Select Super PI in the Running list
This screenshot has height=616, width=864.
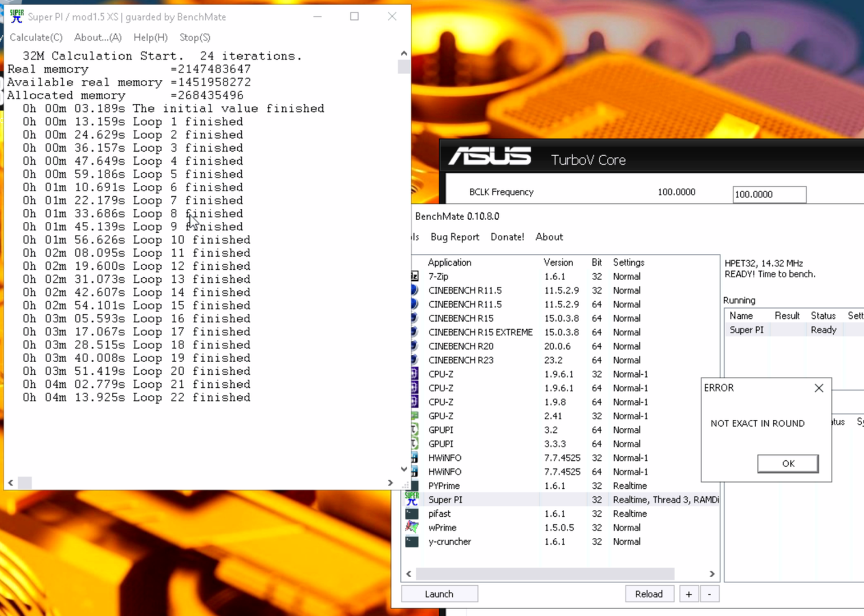794,330
